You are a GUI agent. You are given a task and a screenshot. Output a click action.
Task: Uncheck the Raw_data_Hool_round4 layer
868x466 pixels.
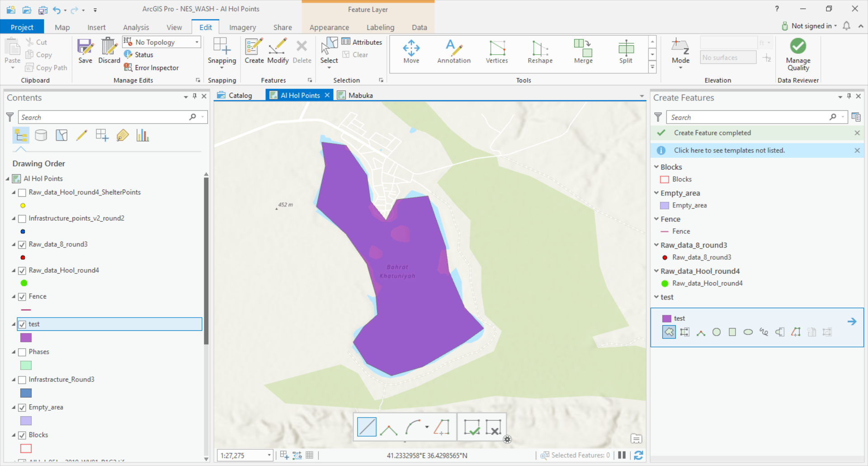point(22,271)
